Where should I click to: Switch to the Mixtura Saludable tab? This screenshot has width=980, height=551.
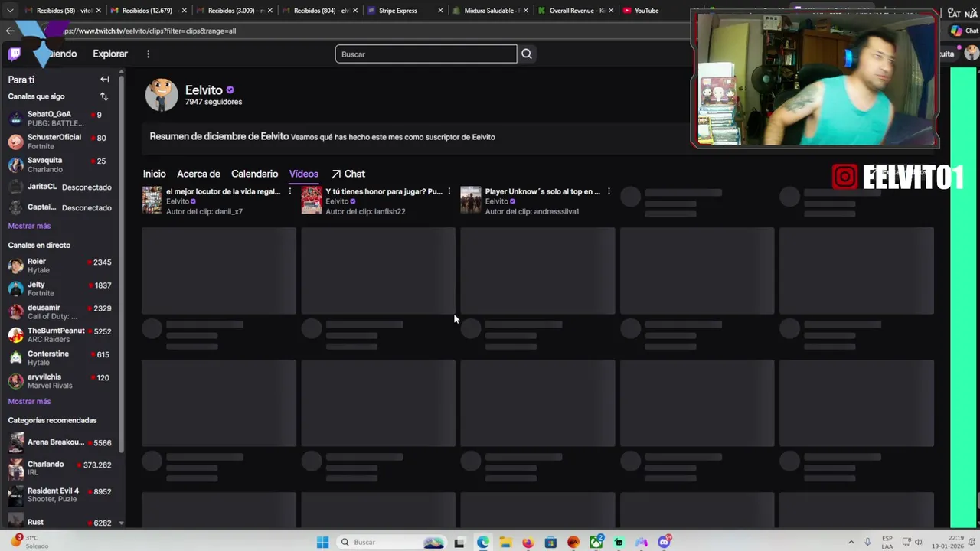(490, 11)
